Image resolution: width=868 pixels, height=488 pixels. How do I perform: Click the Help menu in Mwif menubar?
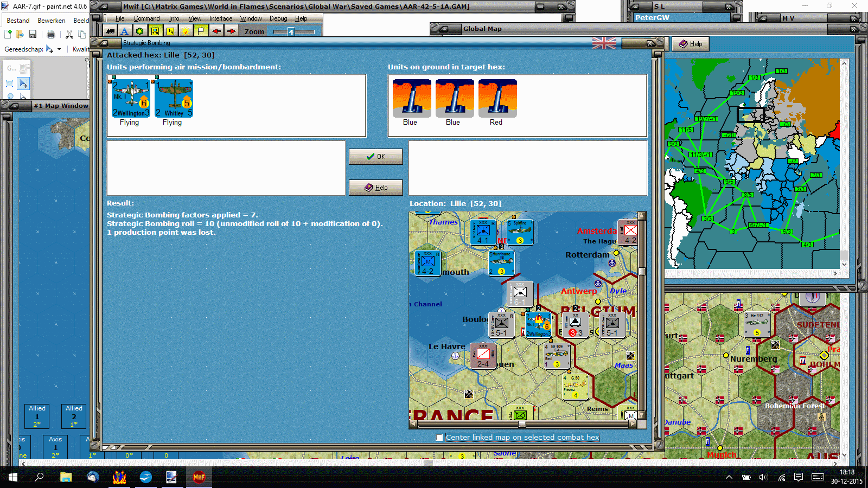[x=301, y=18]
